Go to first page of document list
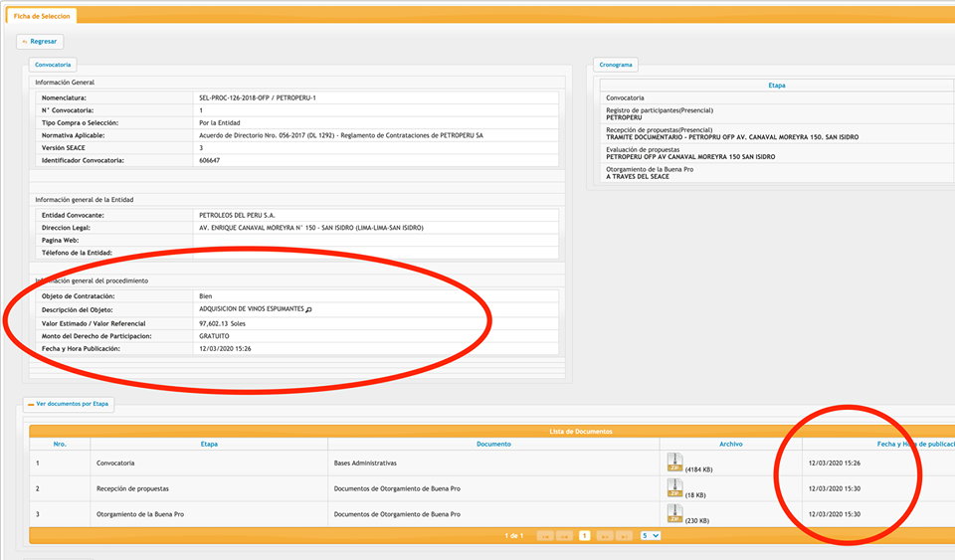Viewport: 955px width, 560px height. pos(544,536)
